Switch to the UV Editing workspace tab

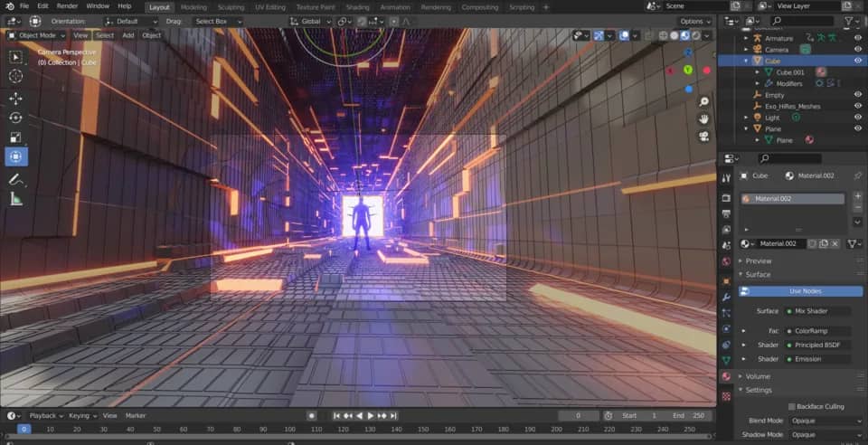tap(270, 7)
